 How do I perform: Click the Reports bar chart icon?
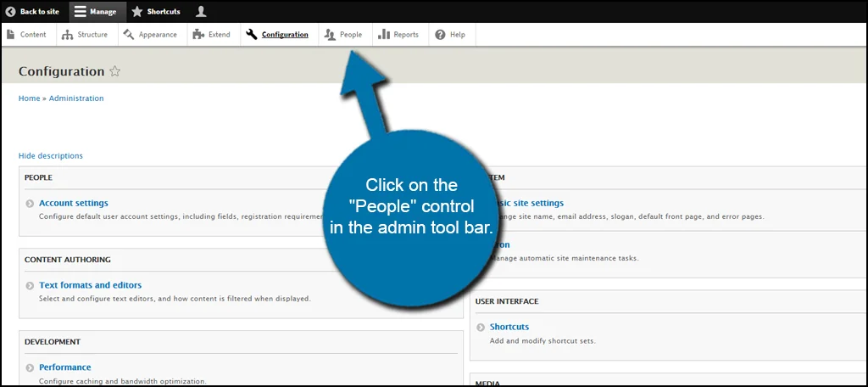point(384,35)
